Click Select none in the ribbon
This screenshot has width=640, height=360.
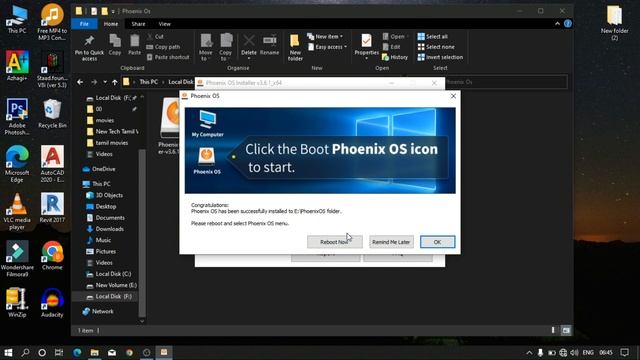pos(436,47)
